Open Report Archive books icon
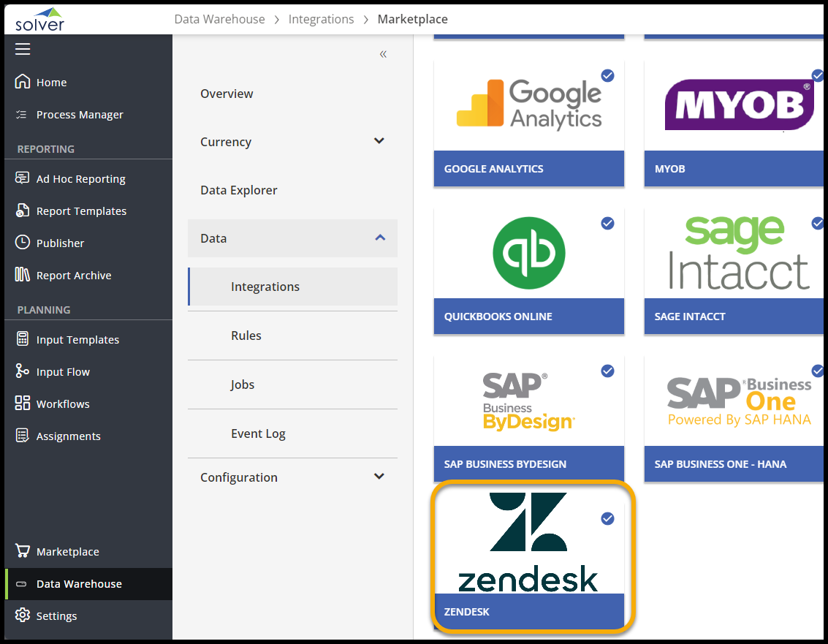 pyautogui.click(x=23, y=275)
